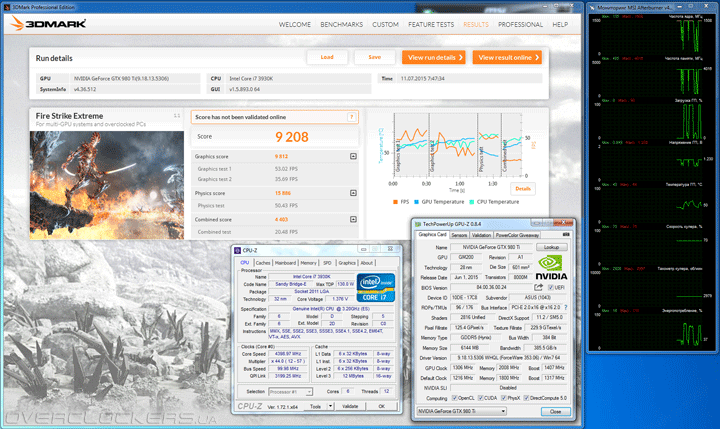Expand the Combined score details
Viewport: 720px width, 429px height.
click(x=353, y=220)
